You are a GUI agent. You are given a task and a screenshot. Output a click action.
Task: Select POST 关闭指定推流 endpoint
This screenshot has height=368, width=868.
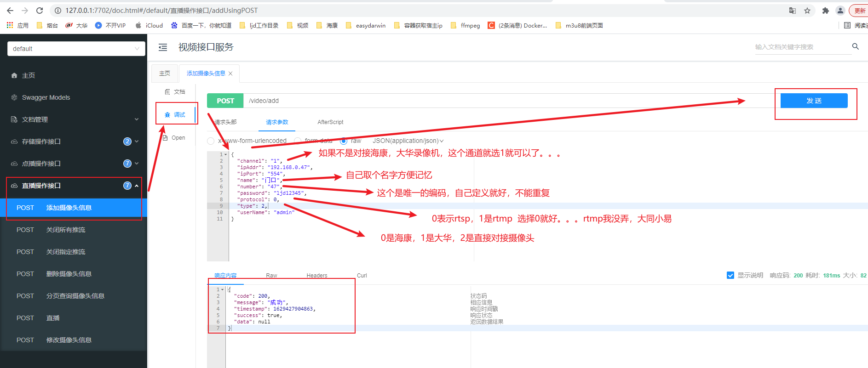(x=74, y=252)
